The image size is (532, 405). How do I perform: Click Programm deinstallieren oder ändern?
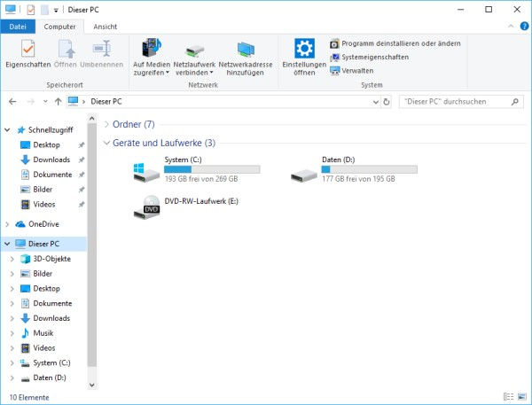click(395, 43)
